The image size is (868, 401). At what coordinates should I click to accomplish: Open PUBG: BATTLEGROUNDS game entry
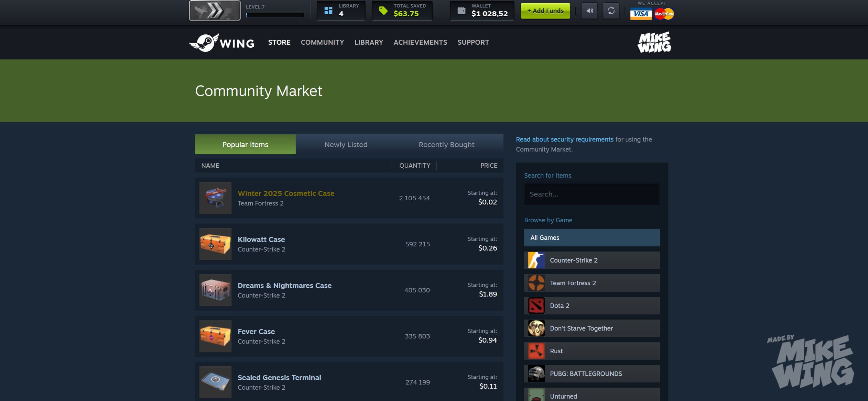tap(592, 374)
